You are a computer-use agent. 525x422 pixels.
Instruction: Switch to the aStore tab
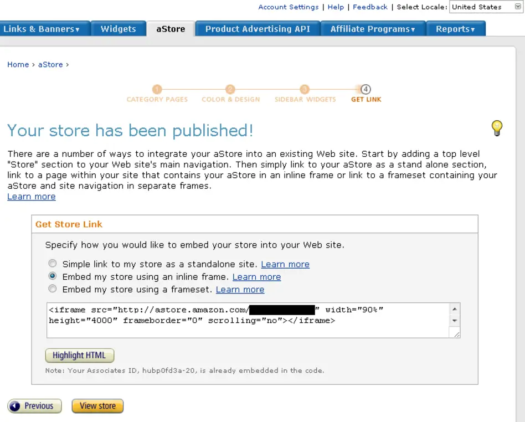171,29
